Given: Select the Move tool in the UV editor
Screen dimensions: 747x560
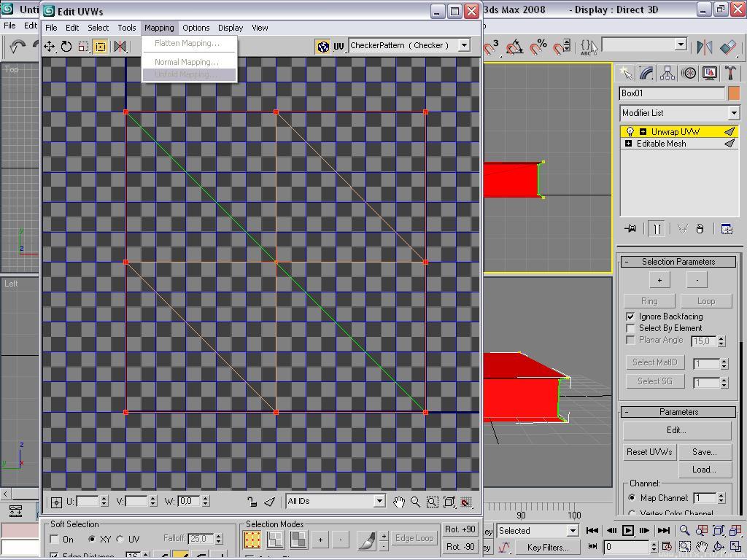Looking at the screenshot, I should coord(49,47).
